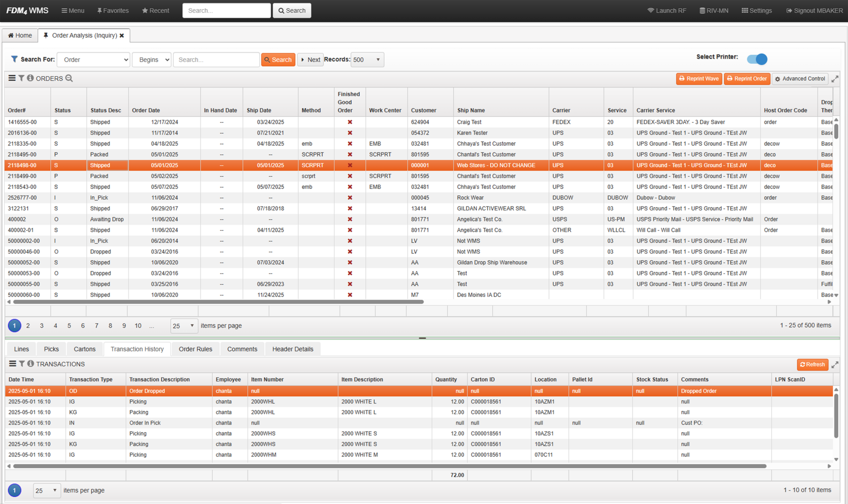Open the Header Details tab
The height and width of the screenshot is (504, 848).
pos(292,349)
